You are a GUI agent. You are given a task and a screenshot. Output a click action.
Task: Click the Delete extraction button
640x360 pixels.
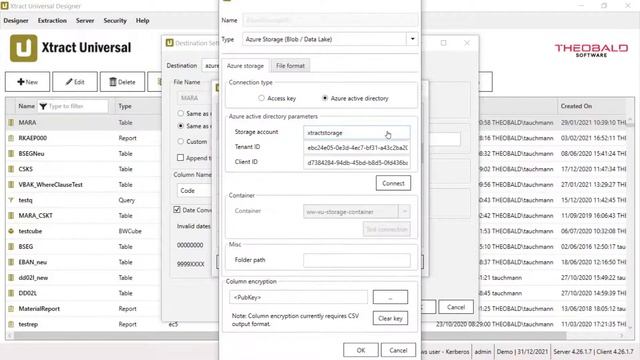122,82
